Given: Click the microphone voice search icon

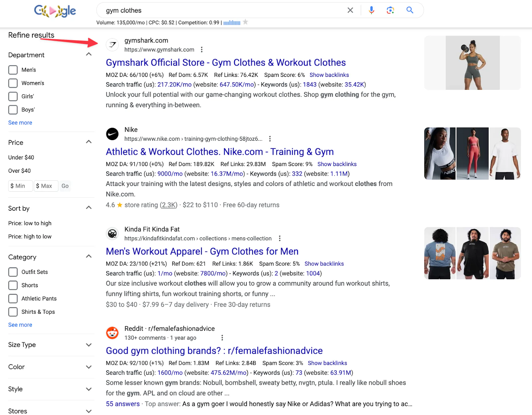Looking at the screenshot, I should coord(371,10).
